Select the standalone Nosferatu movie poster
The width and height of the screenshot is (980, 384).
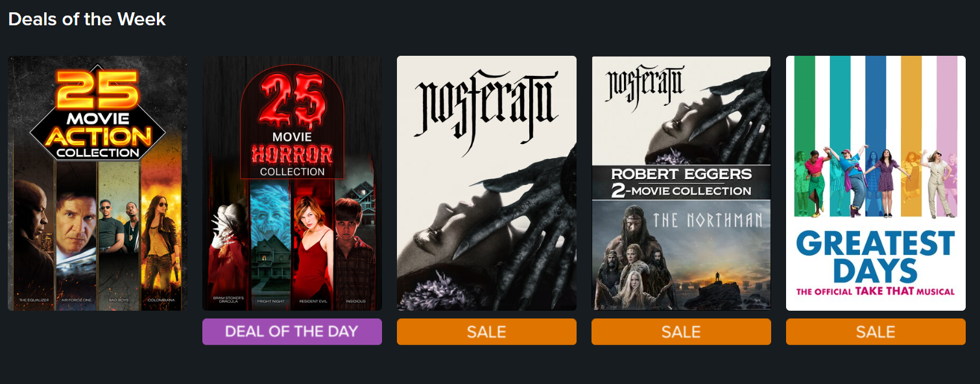[x=486, y=183]
